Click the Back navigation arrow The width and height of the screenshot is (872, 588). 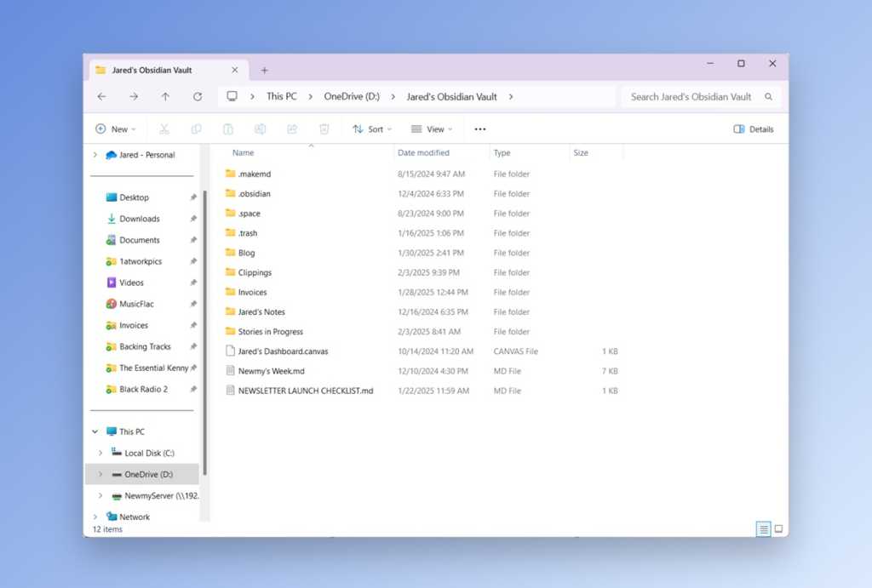click(x=101, y=96)
